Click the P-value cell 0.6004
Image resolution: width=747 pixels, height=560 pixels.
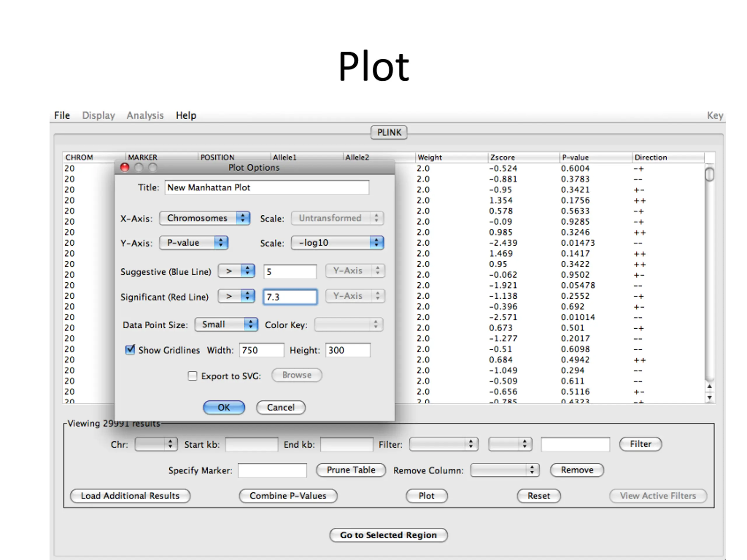click(x=575, y=169)
